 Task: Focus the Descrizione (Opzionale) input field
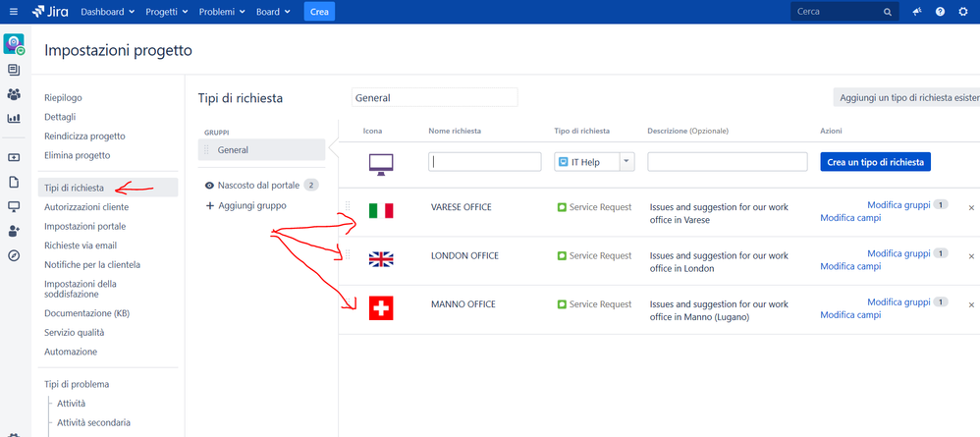(728, 162)
